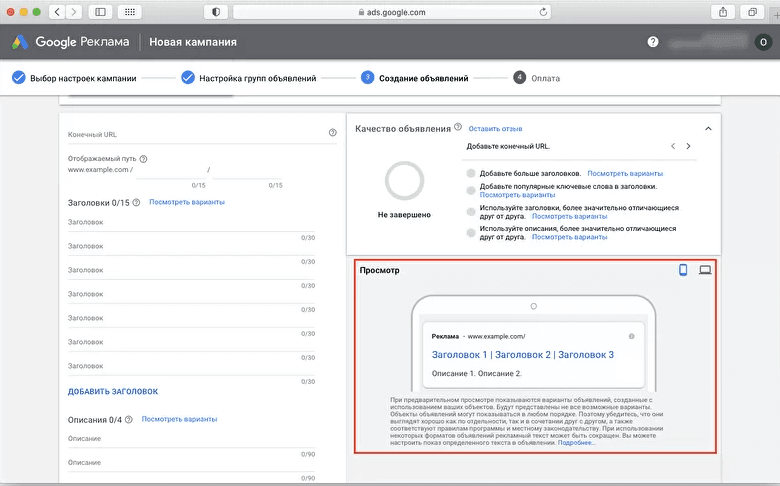
Task: Open Safari top sites grid button
Action: [x=130, y=12]
